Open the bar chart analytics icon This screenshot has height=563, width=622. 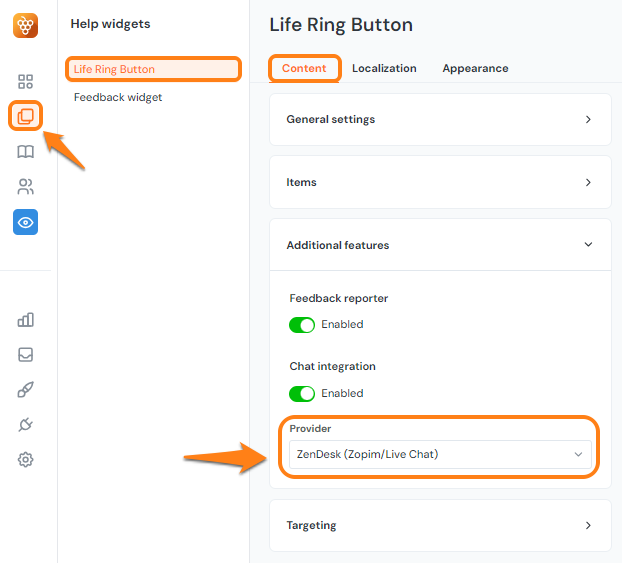[x=26, y=320]
